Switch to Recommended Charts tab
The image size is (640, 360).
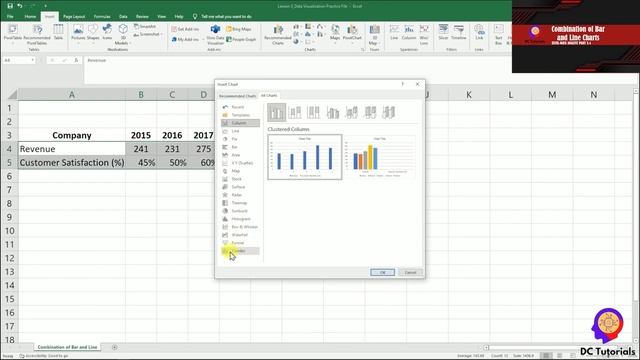pyautogui.click(x=238, y=96)
